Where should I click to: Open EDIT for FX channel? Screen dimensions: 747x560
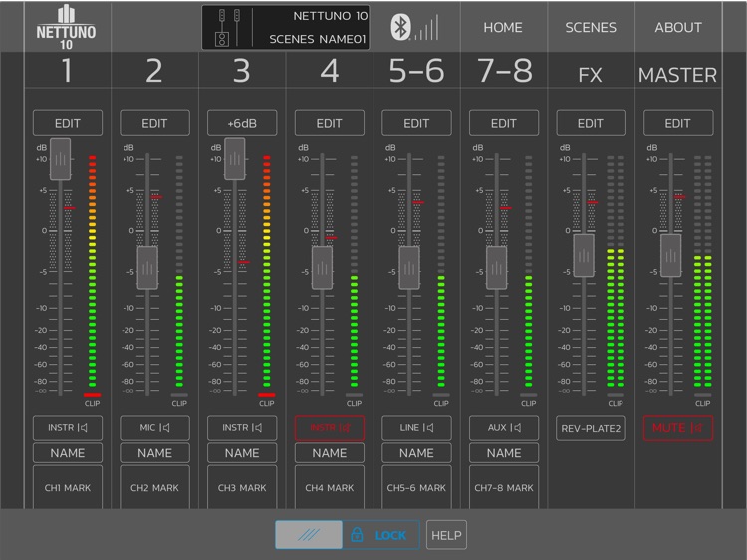pyautogui.click(x=591, y=123)
